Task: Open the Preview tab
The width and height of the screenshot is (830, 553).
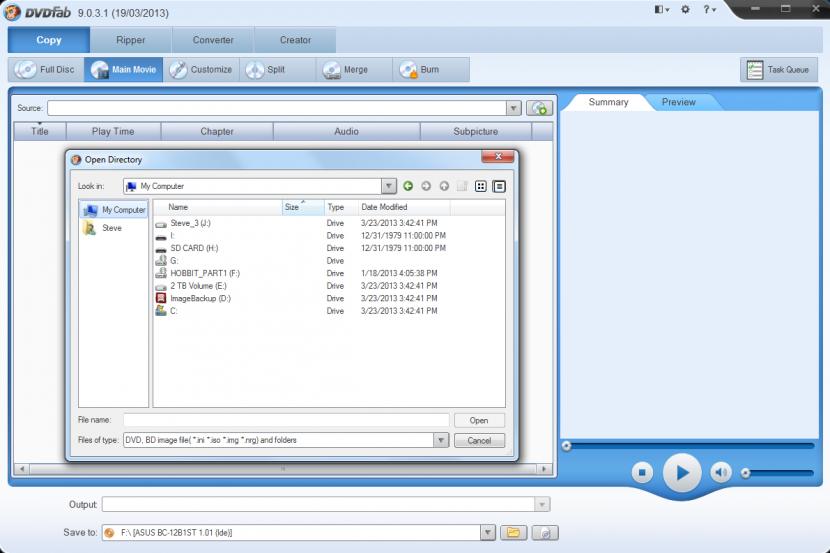Action: pyautogui.click(x=678, y=102)
